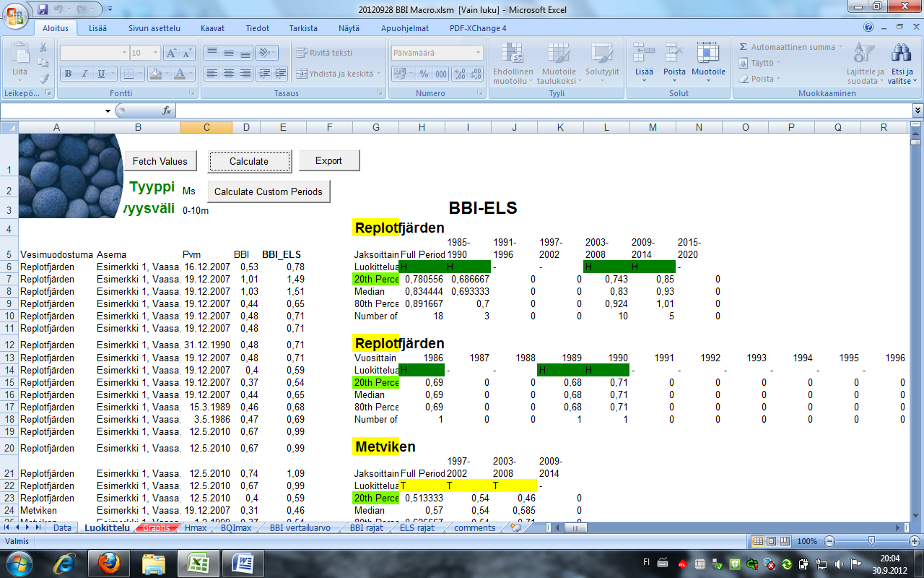The height and width of the screenshot is (578, 924).
Task: Expand the formula bar
Action: [x=918, y=111]
